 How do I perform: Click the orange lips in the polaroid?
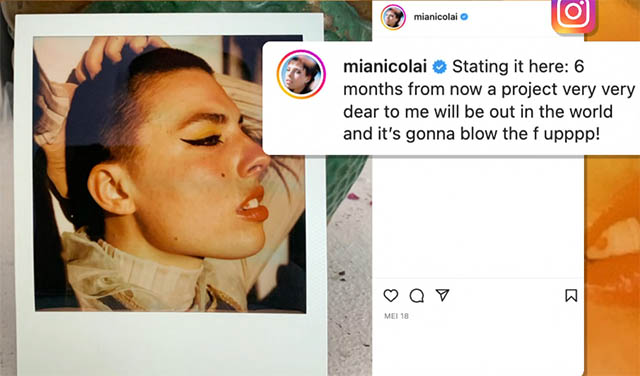pyautogui.click(x=253, y=205)
